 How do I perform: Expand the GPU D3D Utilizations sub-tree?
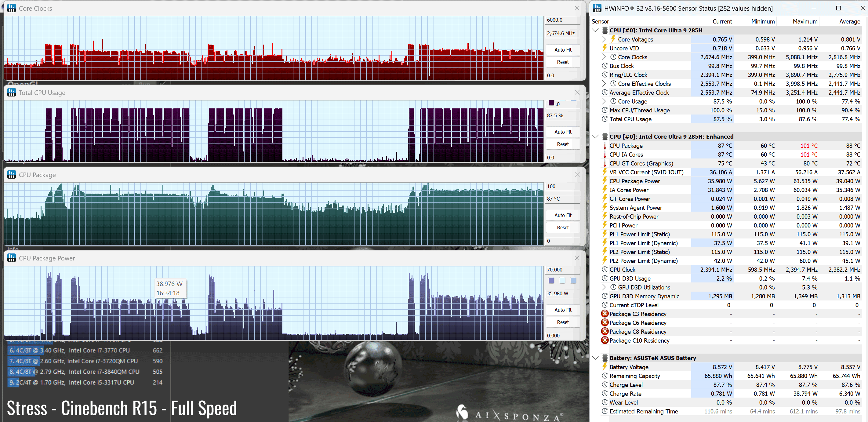(604, 287)
